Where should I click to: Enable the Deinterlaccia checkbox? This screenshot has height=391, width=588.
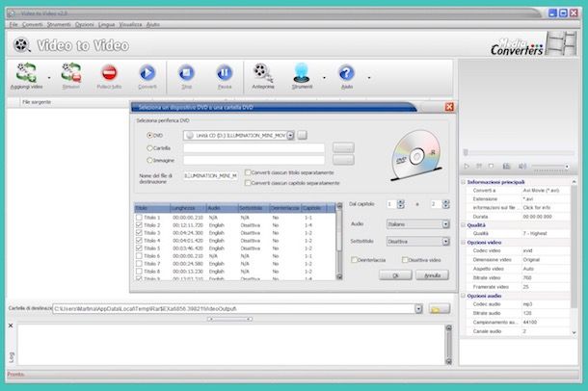tap(354, 260)
